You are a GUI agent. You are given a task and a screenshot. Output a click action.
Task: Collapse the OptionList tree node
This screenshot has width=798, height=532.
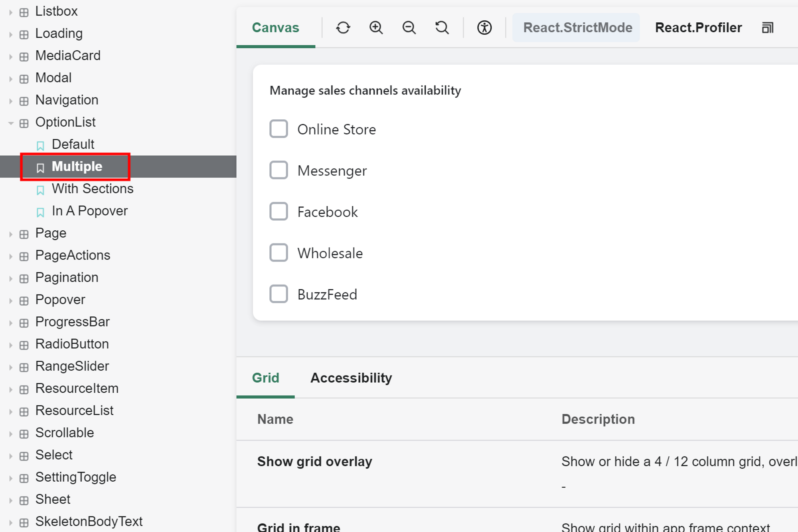(x=11, y=123)
